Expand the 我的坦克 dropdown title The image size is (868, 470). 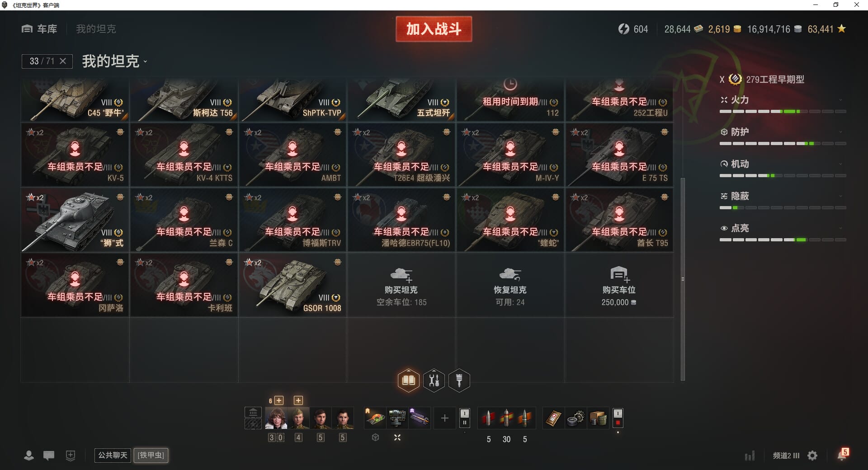(115, 61)
